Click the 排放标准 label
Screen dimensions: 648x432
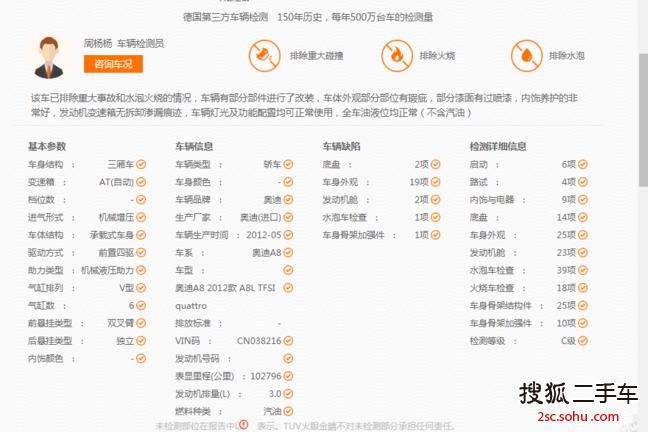[193, 323]
